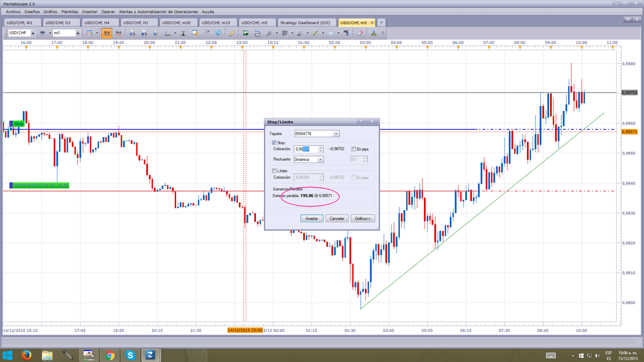The image size is (644, 362).
Task: Open the Fluctuante Dinámica dropdown
Action: pyautogui.click(x=321, y=159)
